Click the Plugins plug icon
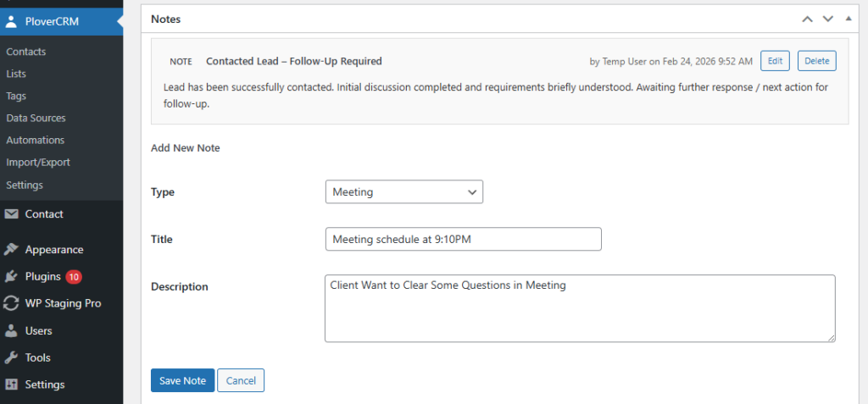 pyautogui.click(x=12, y=277)
